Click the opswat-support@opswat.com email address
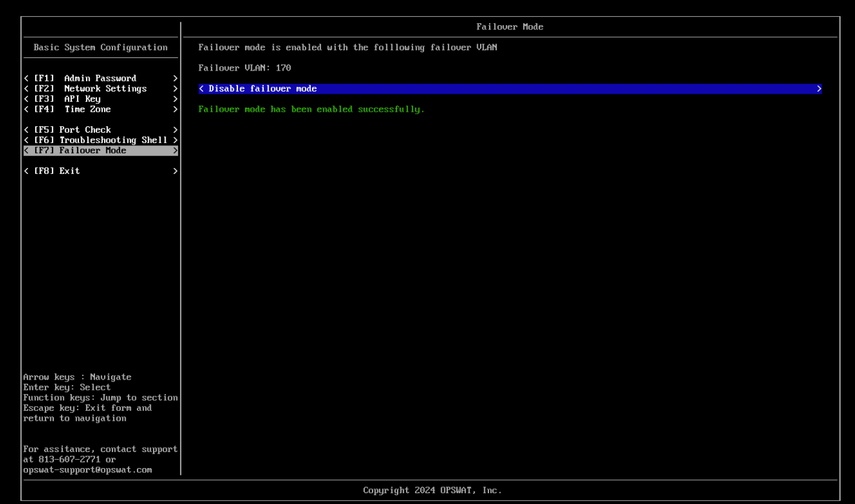This screenshot has width=855, height=504. tap(87, 470)
